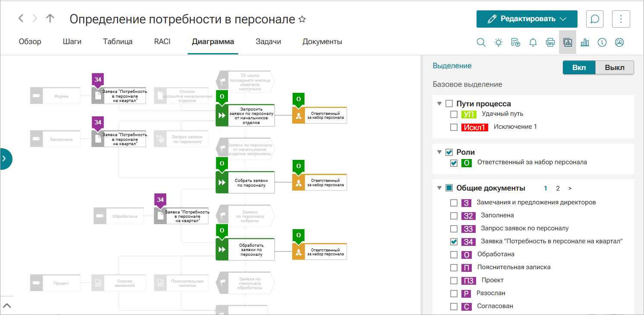Go to the "Документы" tab
This screenshot has height=315, width=644.
[322, 42]
